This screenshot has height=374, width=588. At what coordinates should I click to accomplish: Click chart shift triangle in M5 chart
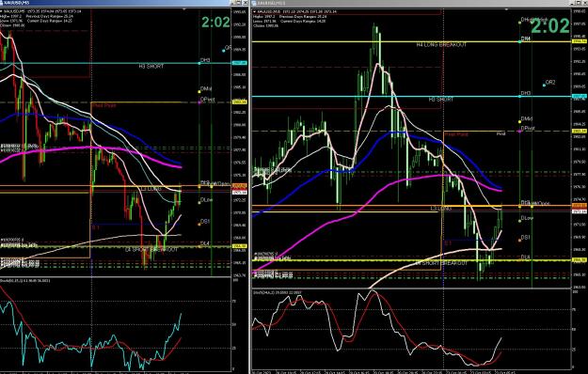pos(183,9)
